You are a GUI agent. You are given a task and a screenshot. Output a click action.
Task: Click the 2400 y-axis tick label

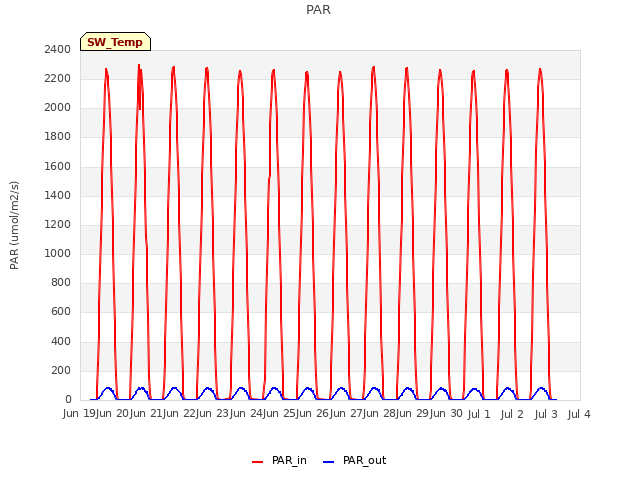pyautogui.click(x=58, y=49)
